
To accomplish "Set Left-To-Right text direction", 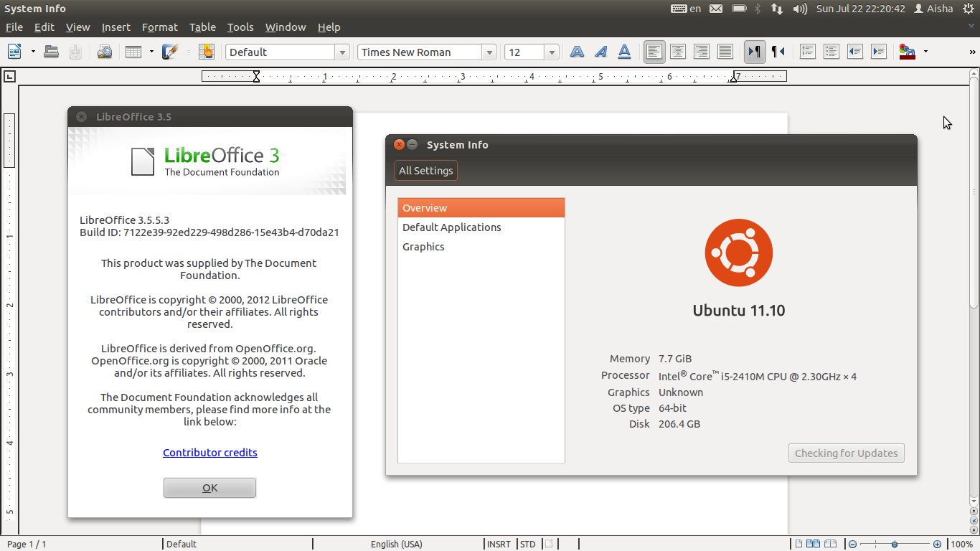I will tap(755, 52).
